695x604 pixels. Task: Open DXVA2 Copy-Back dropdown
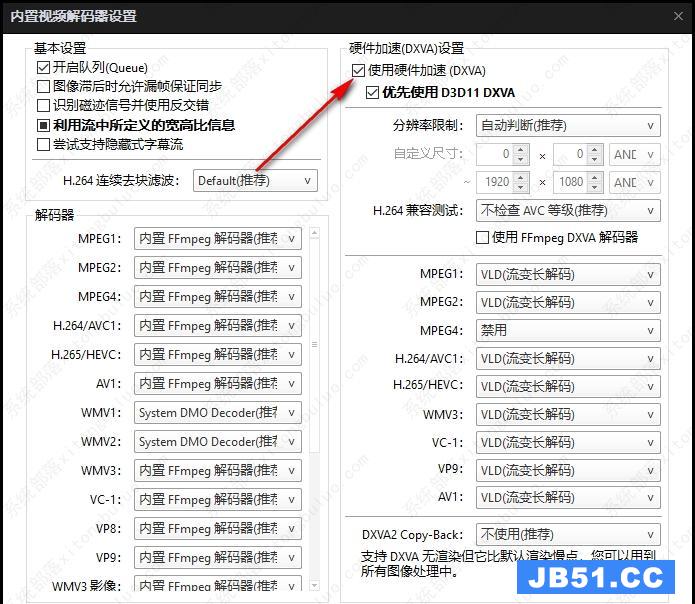(x=567, y=534)
